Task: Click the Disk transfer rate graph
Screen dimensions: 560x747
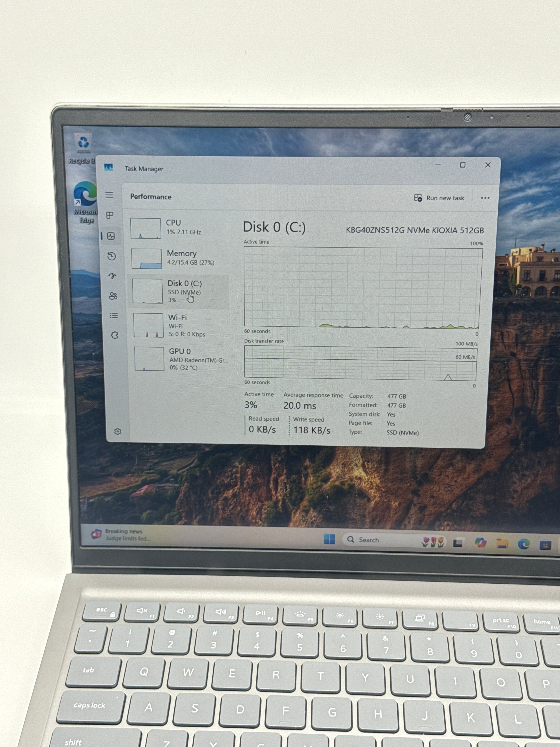Action: [361, 363]
